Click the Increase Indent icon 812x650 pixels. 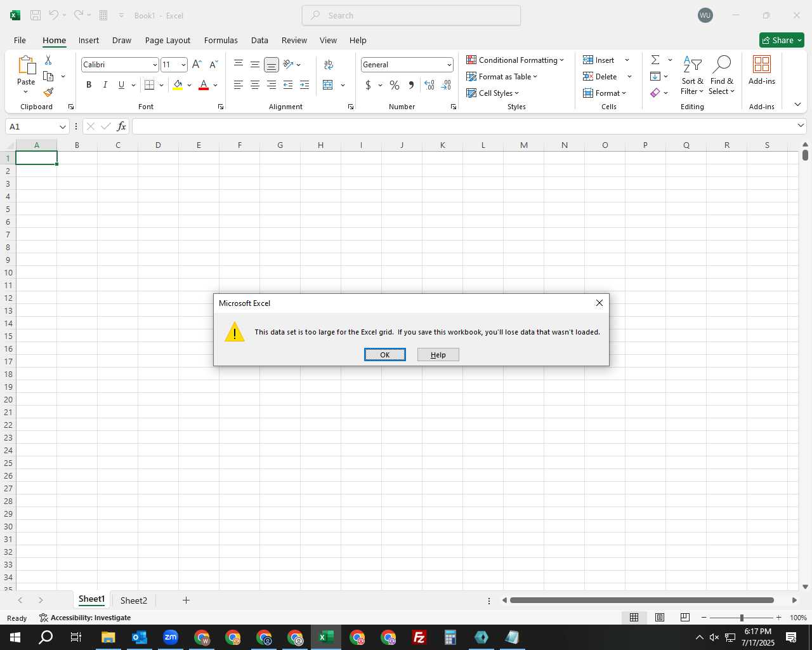tap(304, 85)
